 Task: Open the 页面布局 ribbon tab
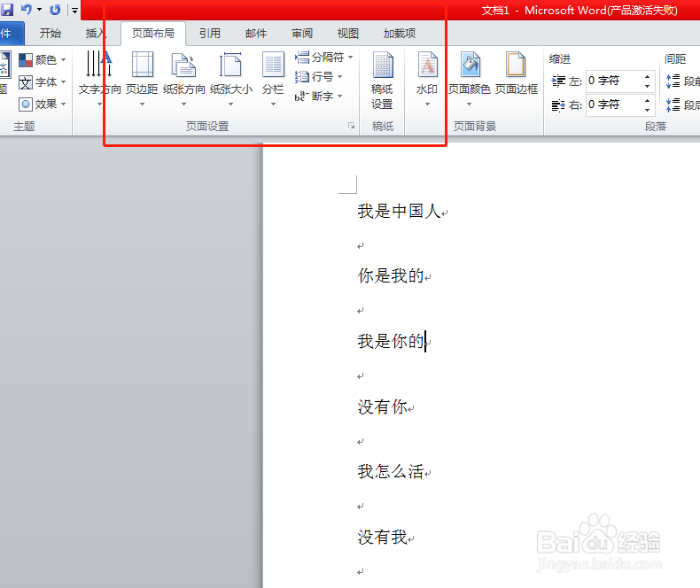[x=153, y=34]
